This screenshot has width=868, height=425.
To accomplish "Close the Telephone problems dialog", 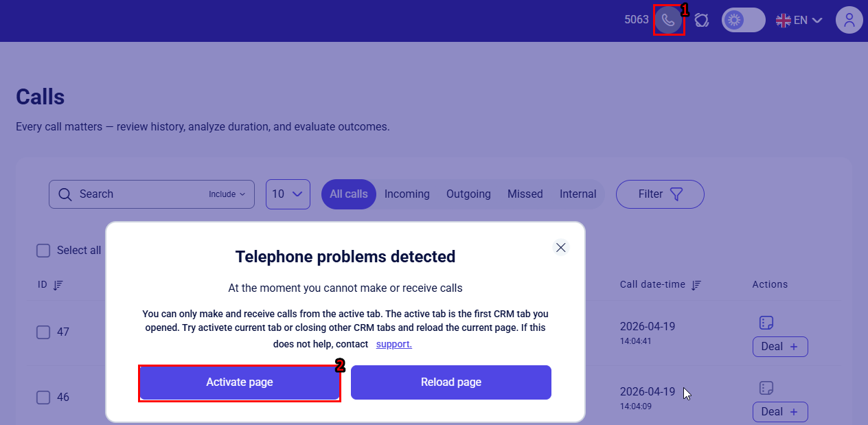I will [x=561, y=248].
